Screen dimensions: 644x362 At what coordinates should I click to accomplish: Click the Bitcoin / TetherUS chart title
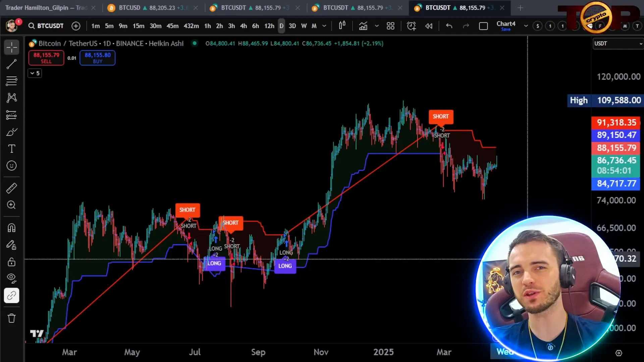point(111,44)
